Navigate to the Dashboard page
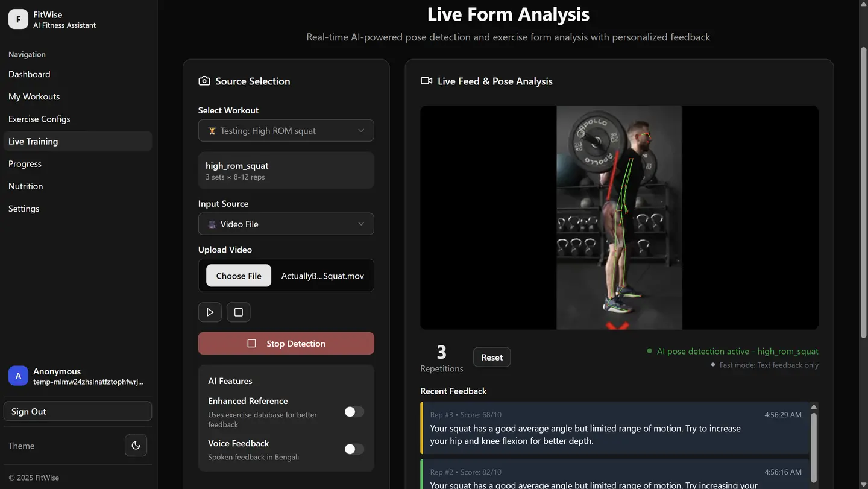Screen dimensions: 868x489 click(29, 74)
